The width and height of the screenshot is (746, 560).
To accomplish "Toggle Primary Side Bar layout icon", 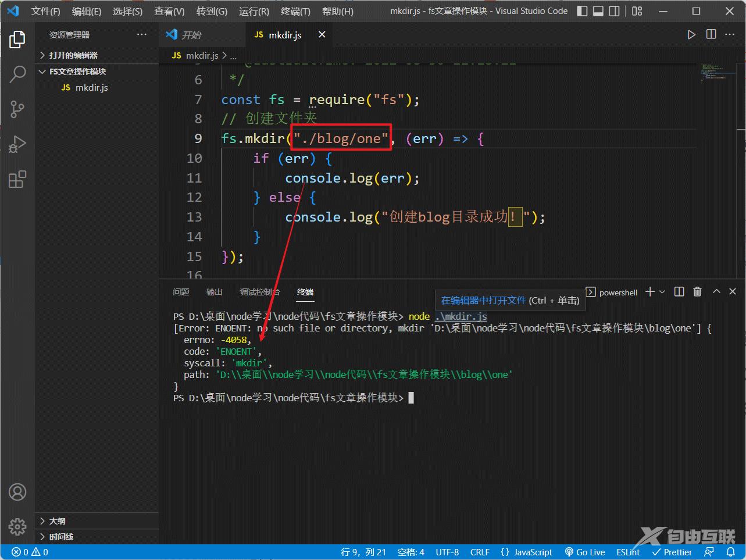I will (582, 11).
